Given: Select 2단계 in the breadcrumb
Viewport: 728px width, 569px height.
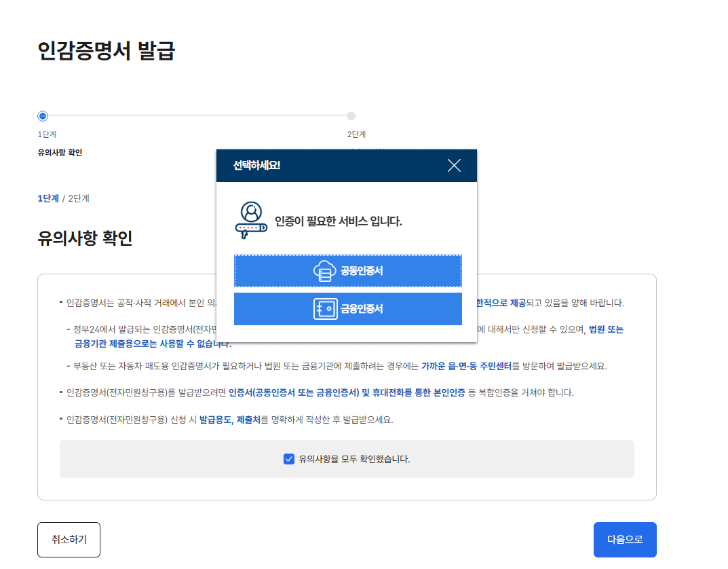Looking at the screenshot, I should click(x=77, y=198).
